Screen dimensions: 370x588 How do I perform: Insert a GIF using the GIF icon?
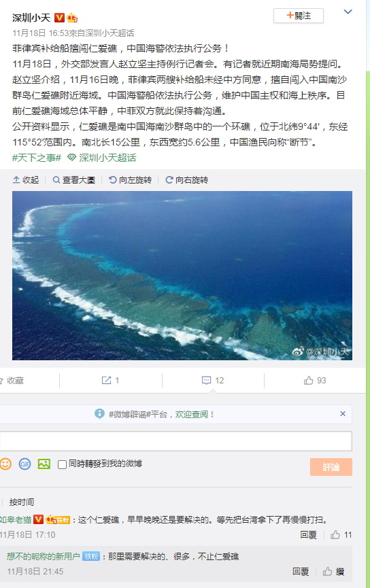coord(24,464)
